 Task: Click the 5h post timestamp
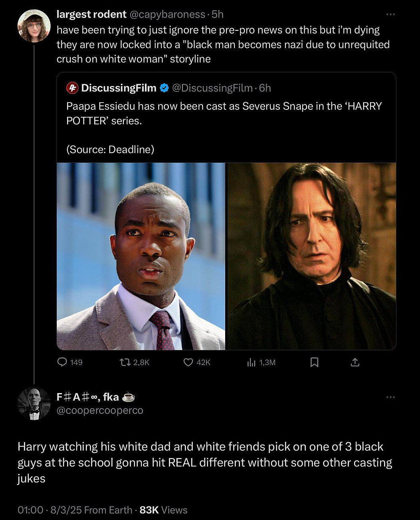pyautogui.click(x=218, y=14)
